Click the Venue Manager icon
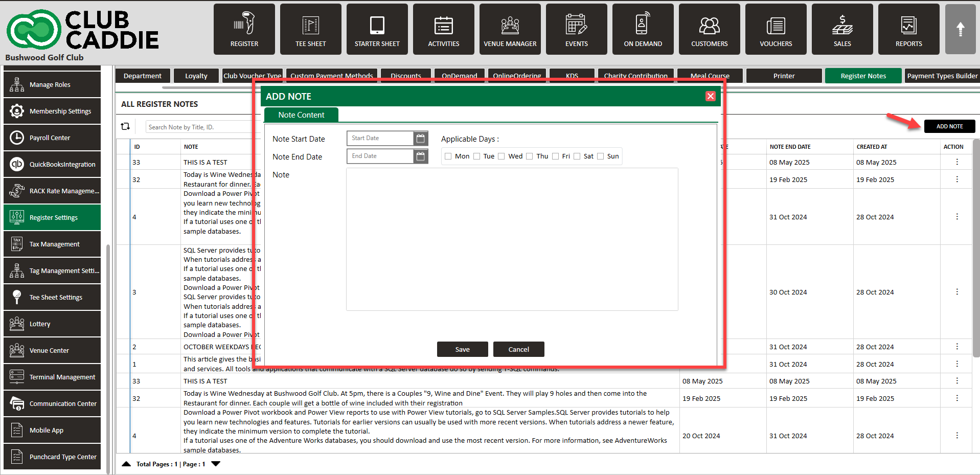Screen dimensions: 980x475 pyautogui.click(x=510, y=29)
